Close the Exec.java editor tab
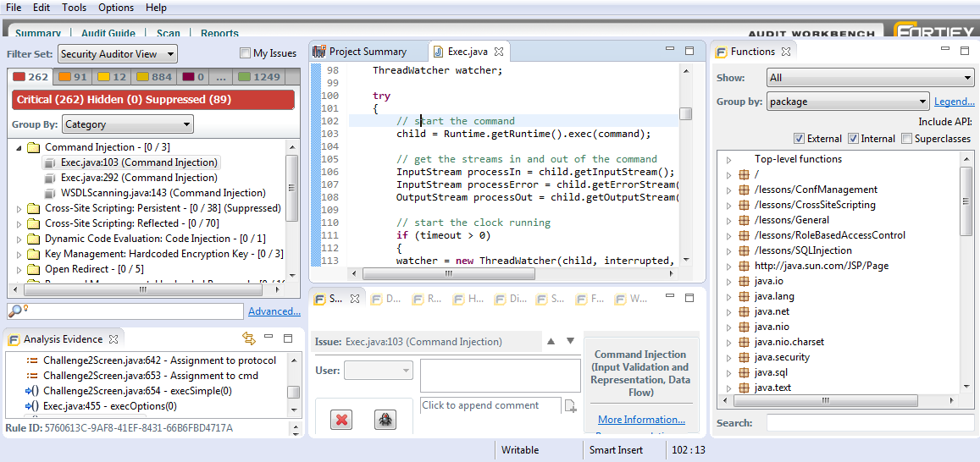The height and width of the screenshot is (462, 980). coord(499,52)
